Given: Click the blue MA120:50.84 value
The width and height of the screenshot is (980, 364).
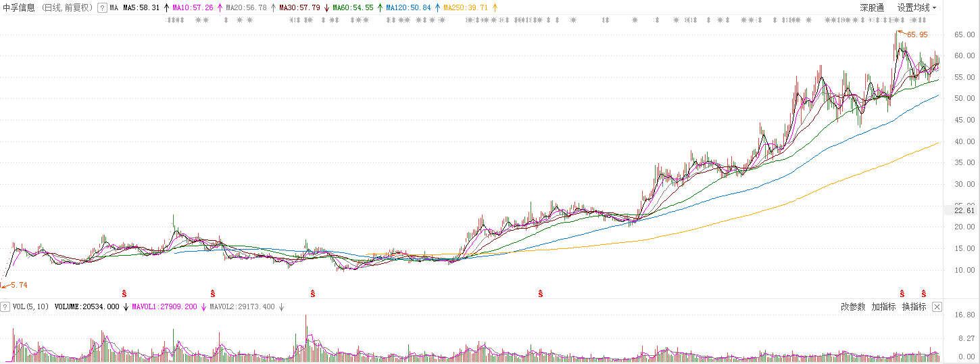Looking at the screenshot, I should (408, 8).
